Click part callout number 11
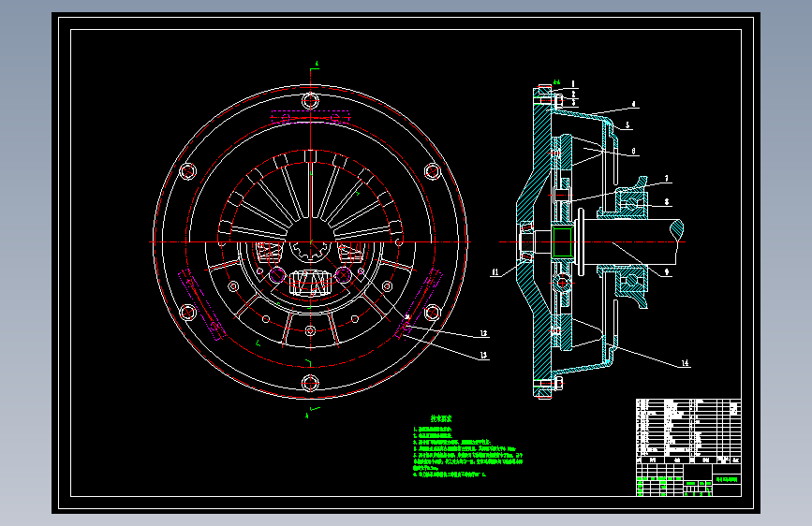Image resolution: width=812 pixels, height=526 pixels. 495,271
